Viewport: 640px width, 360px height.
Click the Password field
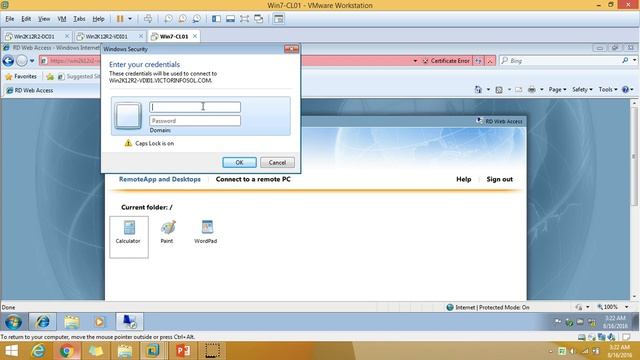pos(195,121)
